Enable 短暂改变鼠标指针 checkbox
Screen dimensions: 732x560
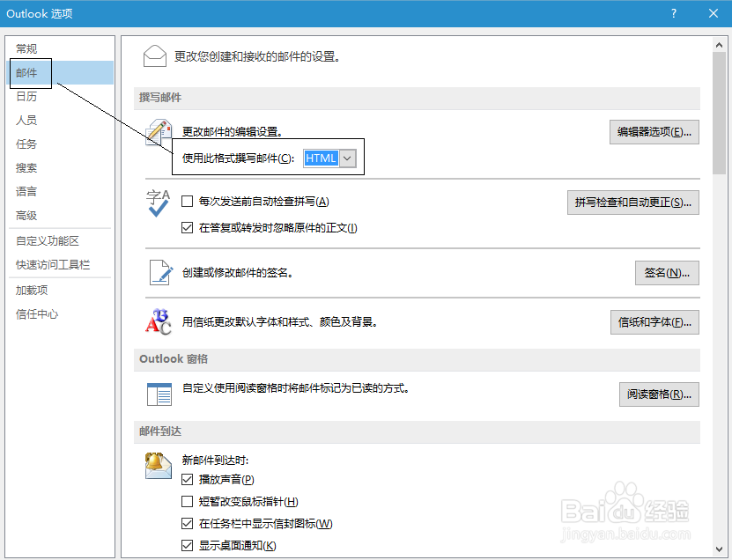pos(188,501)
